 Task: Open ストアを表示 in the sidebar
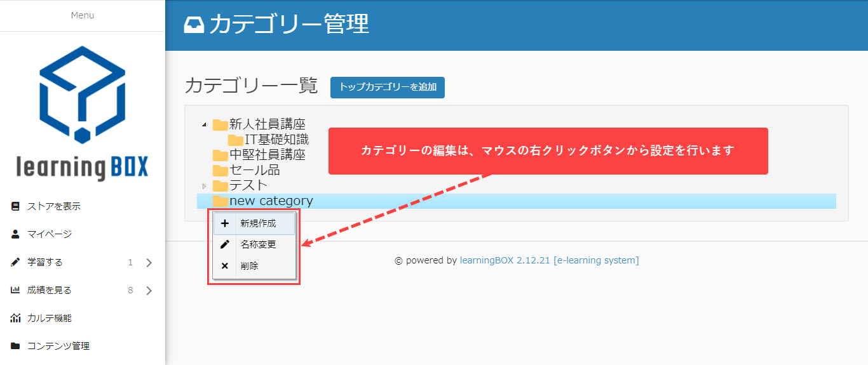53,206
